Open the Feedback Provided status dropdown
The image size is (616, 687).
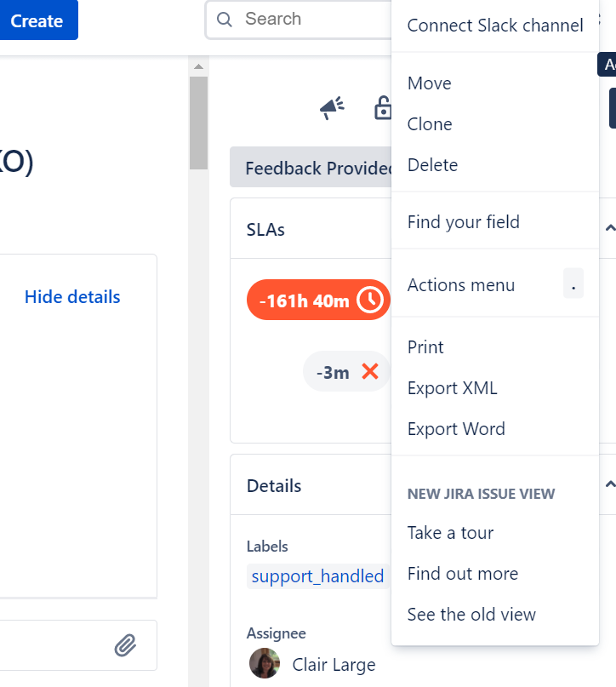click(311, 168)
